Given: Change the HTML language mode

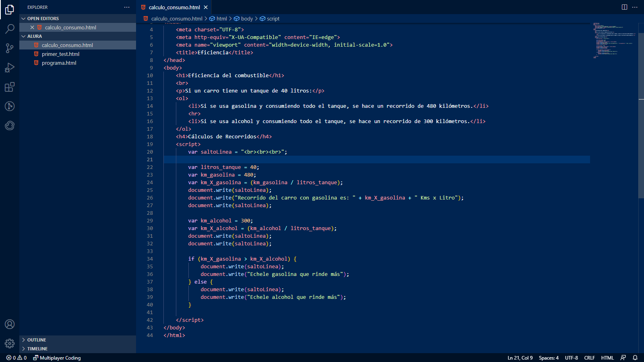Looking at the screenshot, I should coord(607,358).
